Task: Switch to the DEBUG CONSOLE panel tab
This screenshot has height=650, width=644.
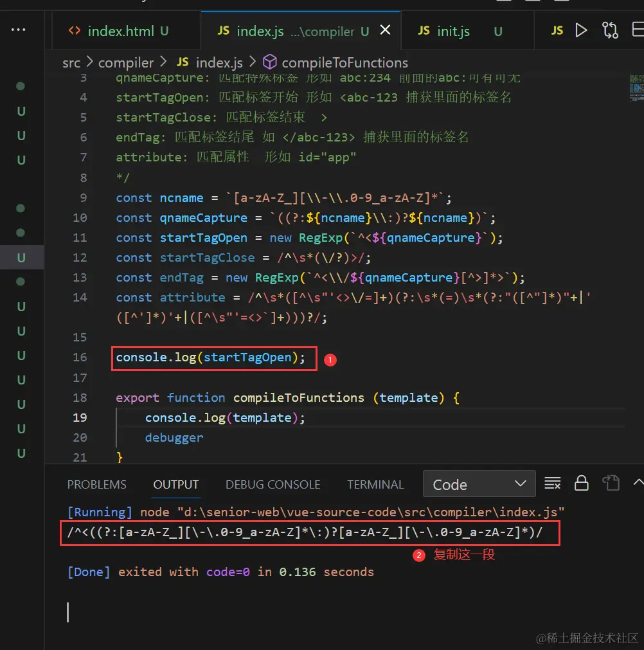Action: tap(273, 484)
